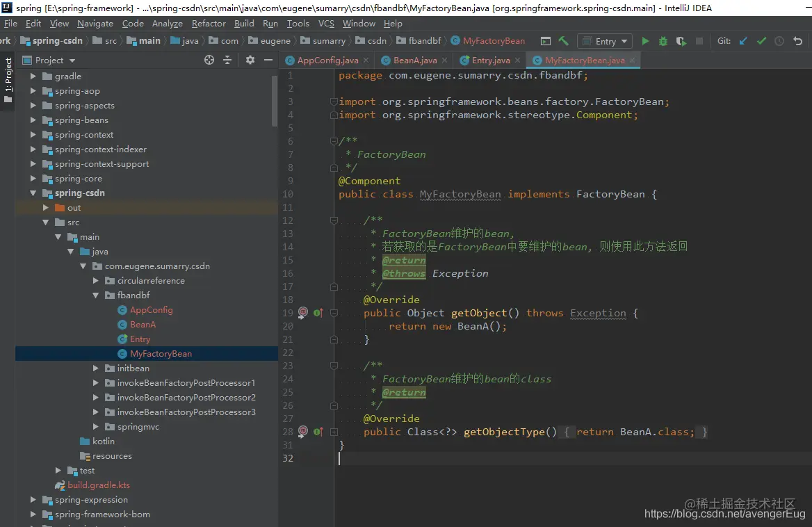Screen dimensions: 812x527
Task: Open the Refactor menu
Action: [x=209, y=24]
